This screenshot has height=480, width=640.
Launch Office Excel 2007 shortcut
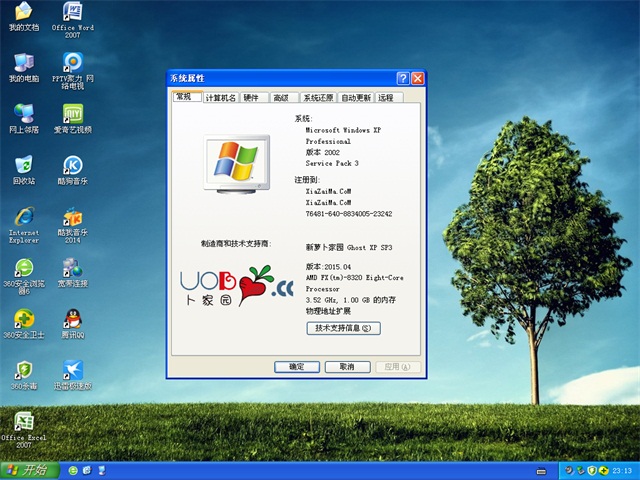23,422
